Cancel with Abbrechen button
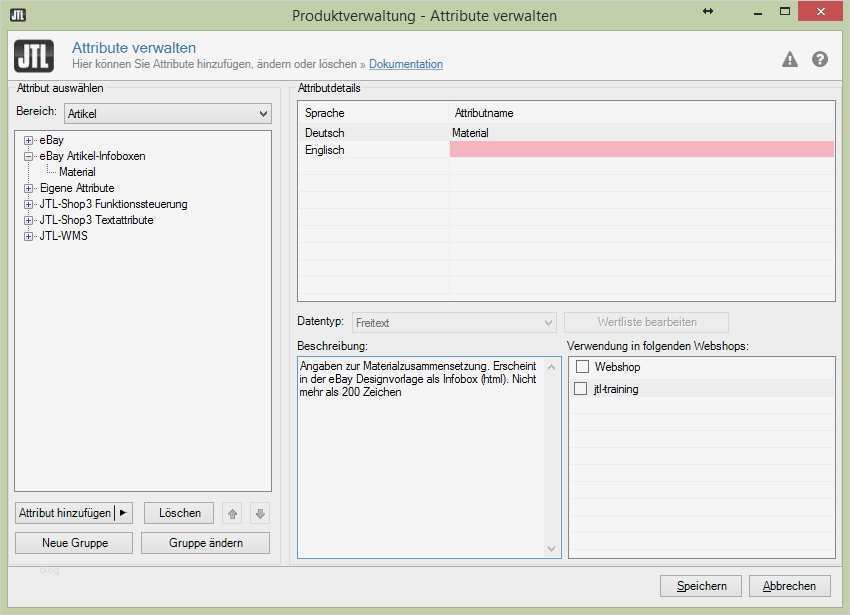The height and width of the screenshot is (615, 850). [x=789, y=586]
